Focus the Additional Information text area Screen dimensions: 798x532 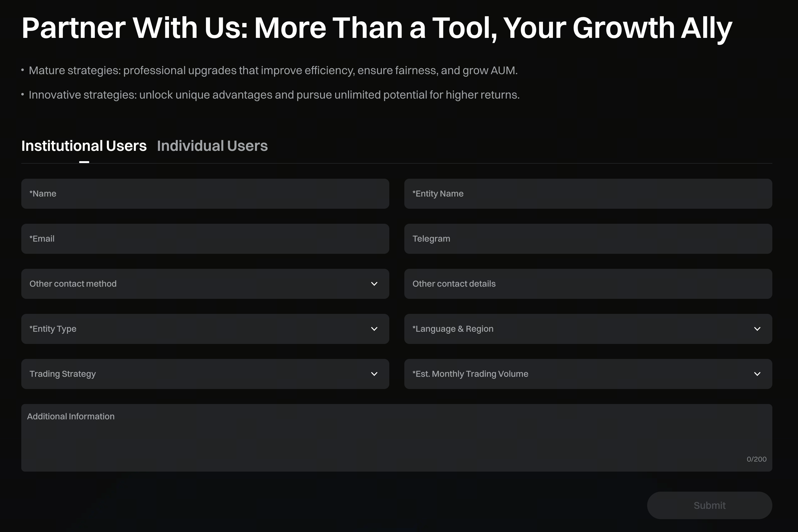coord(396,438)
